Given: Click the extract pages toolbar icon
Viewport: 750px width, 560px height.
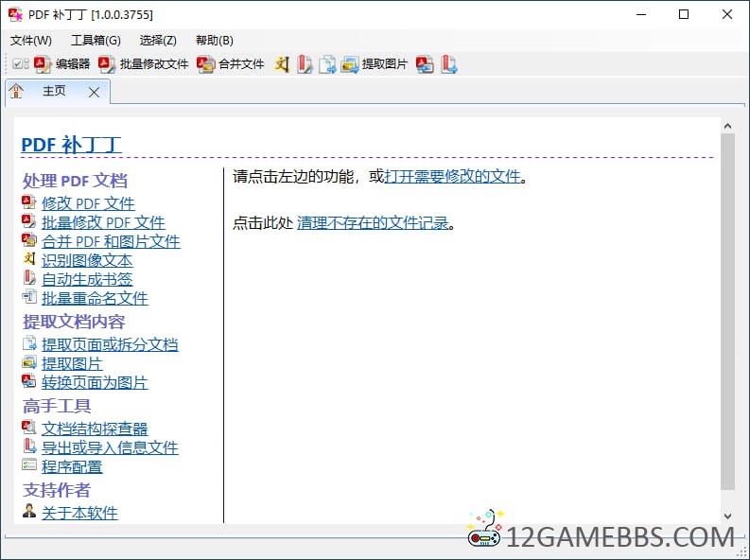Looking at the screenshot, I should point(327,64).
